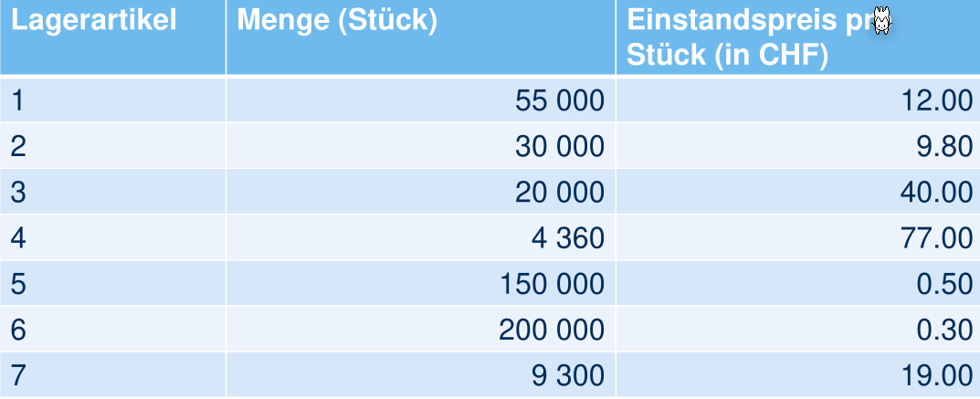Click the price cell 0.50
Viewport: 980px width, 399px height.
(x=944, y=283)
